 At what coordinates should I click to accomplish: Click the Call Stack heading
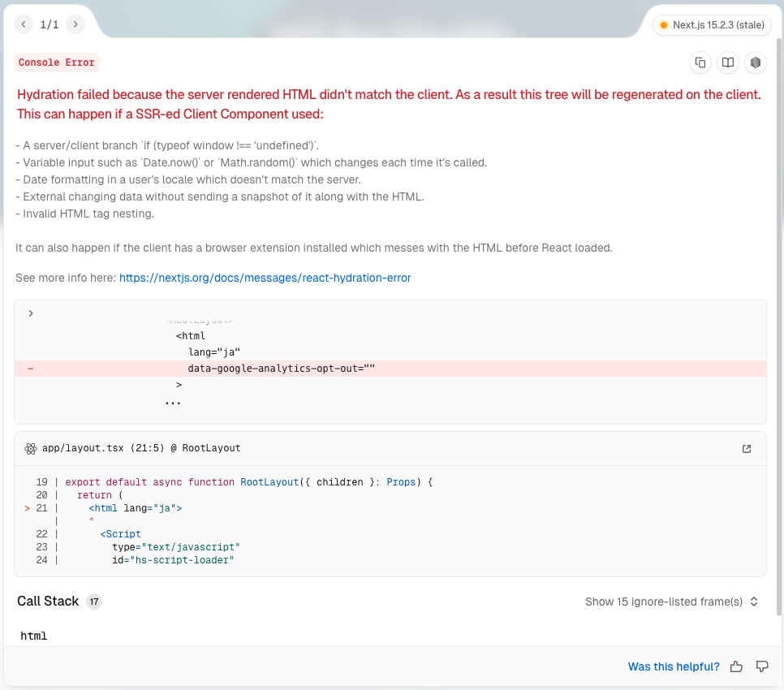48,601
